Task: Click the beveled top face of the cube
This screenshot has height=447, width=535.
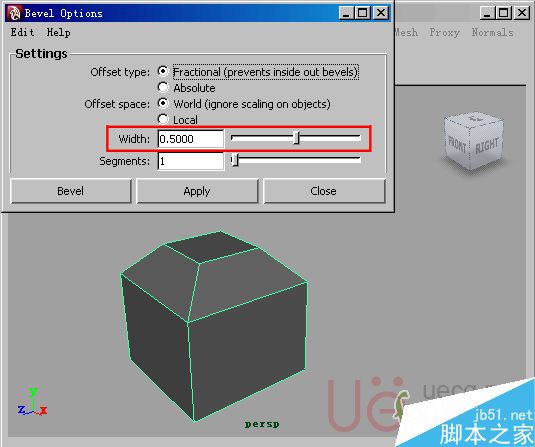Action: pyautogui.click(x=212, y=247)
